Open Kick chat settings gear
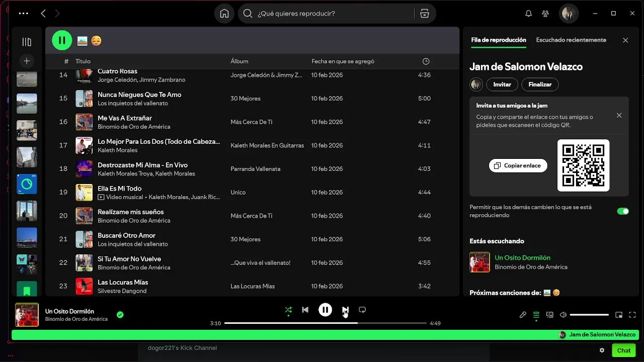 point(602,350)
